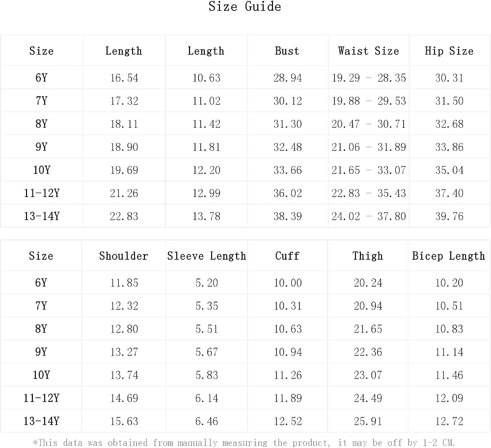
Task: Click the Waist Size column header
Action: 369,51
